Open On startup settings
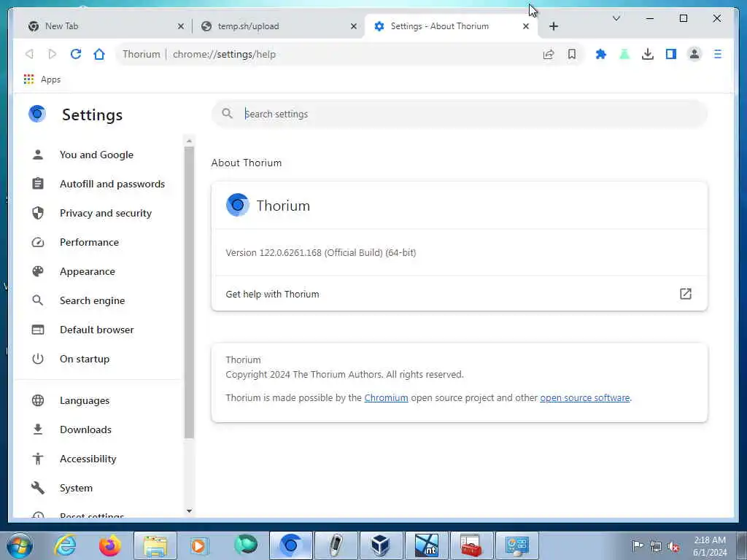This screenshot has width=747, height=560. 98,359
